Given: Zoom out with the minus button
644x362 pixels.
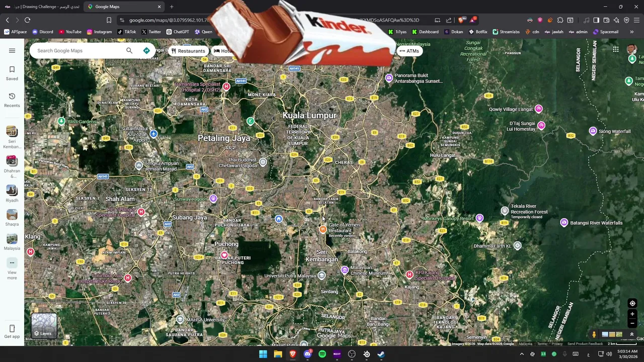Looking at the screenshot, I should (x=632, y=323).
